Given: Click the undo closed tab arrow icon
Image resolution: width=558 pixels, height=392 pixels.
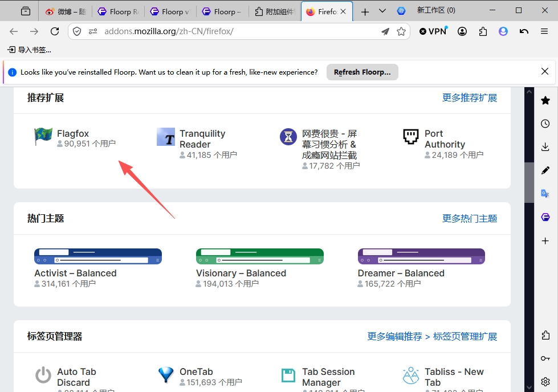Looking at the screenshot, I should click(524, 31).
